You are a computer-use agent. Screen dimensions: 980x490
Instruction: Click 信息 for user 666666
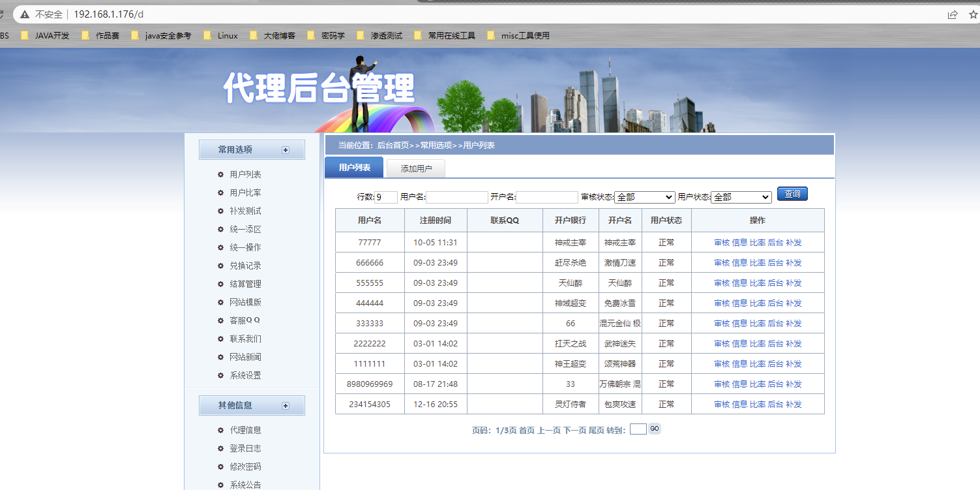pos(739,263)
